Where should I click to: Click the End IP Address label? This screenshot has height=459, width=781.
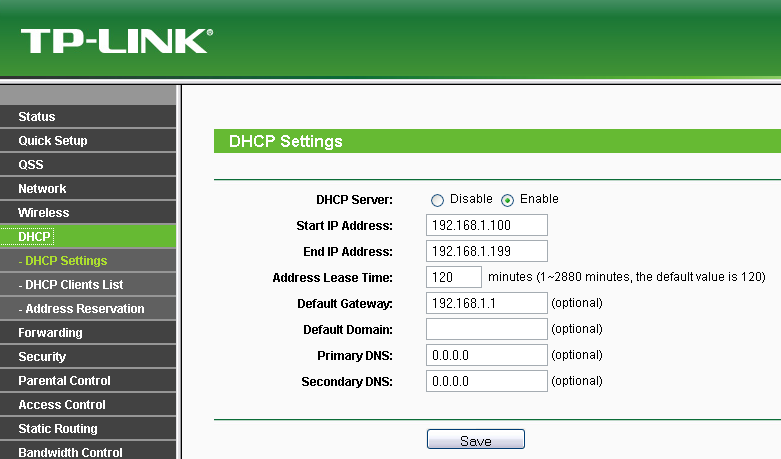348,252
